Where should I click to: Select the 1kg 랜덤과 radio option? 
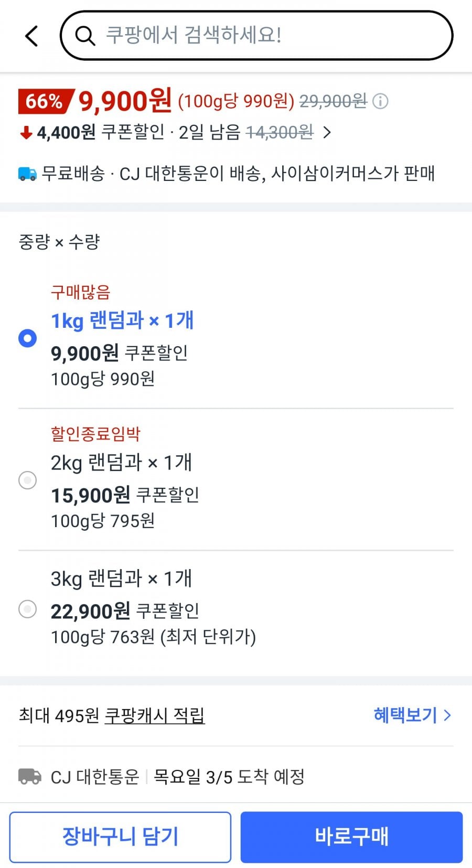(27, 338)
